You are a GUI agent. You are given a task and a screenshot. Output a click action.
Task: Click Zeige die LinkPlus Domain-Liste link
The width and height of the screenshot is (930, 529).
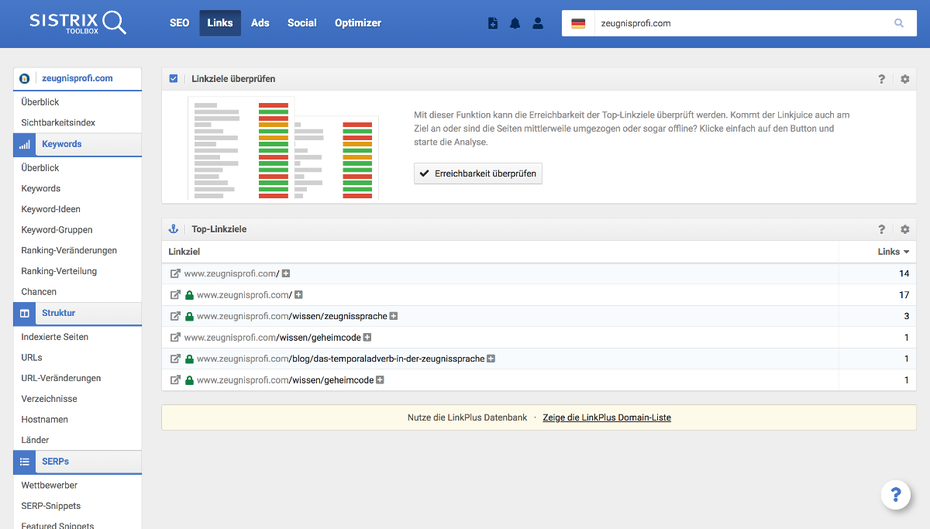coord(607,418)
